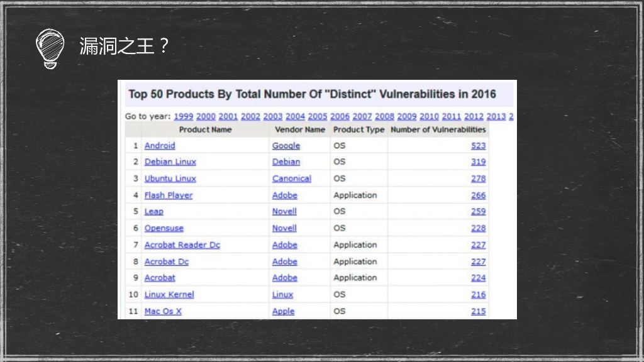The image size is (644, 362).
Task: Open the Acrobat Dc product link
Action: pyautogui.click(x=166, y=262)
